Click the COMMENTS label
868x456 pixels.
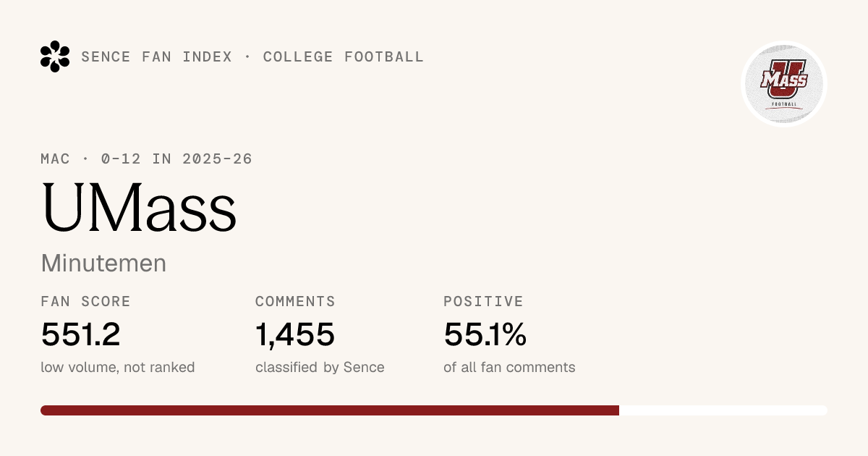(295, 301)
